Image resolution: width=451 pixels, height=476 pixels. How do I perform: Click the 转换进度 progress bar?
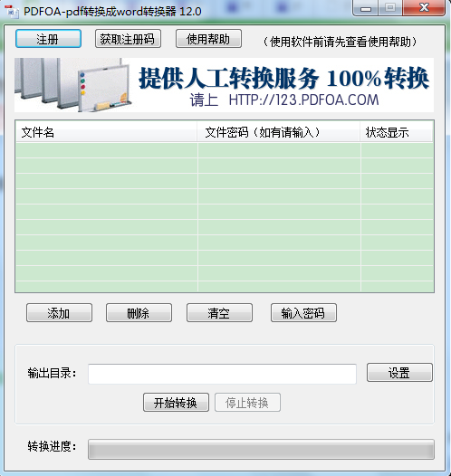tap(261, 449)
